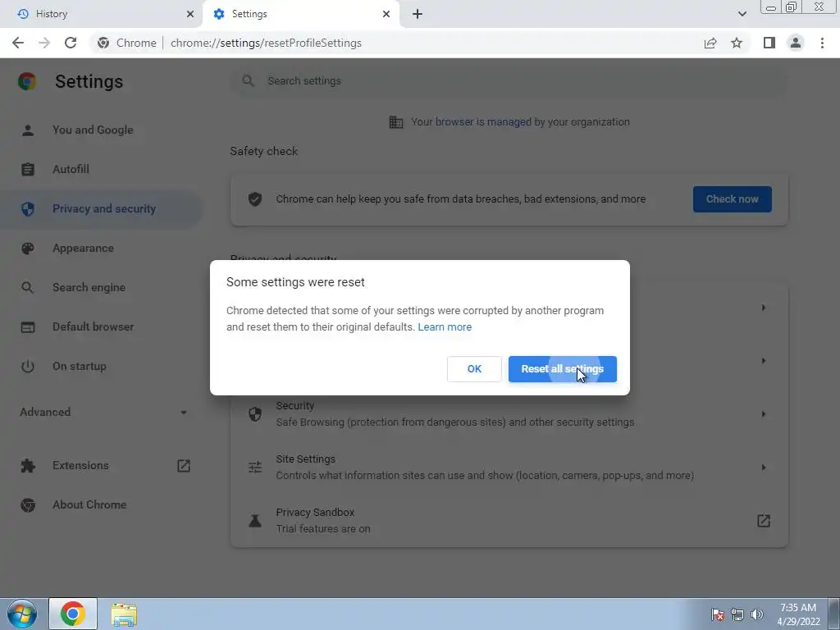Open the Privacy Sandbox row
Image resolution: width=840 pixels, height=630 pixels.
[509, 521]
